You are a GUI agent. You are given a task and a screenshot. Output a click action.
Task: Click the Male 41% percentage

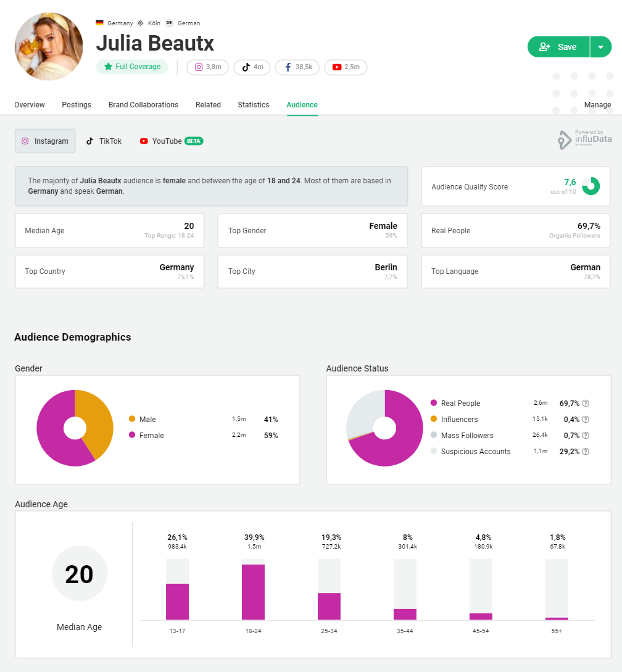270,419
